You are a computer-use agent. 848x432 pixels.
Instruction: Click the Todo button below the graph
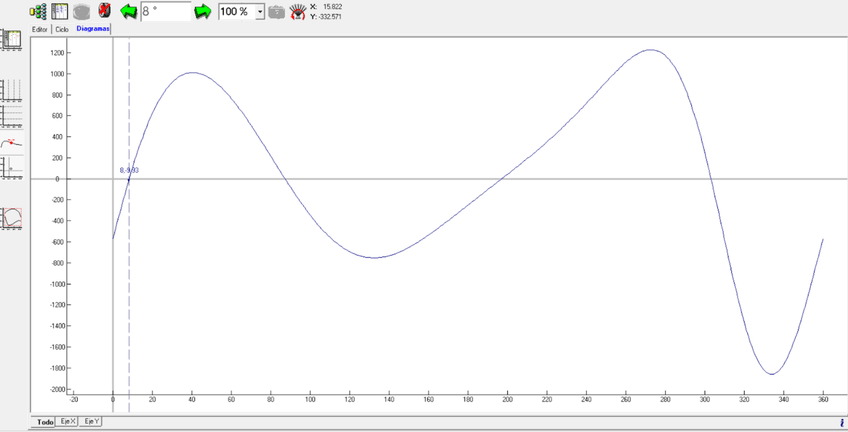45,422
